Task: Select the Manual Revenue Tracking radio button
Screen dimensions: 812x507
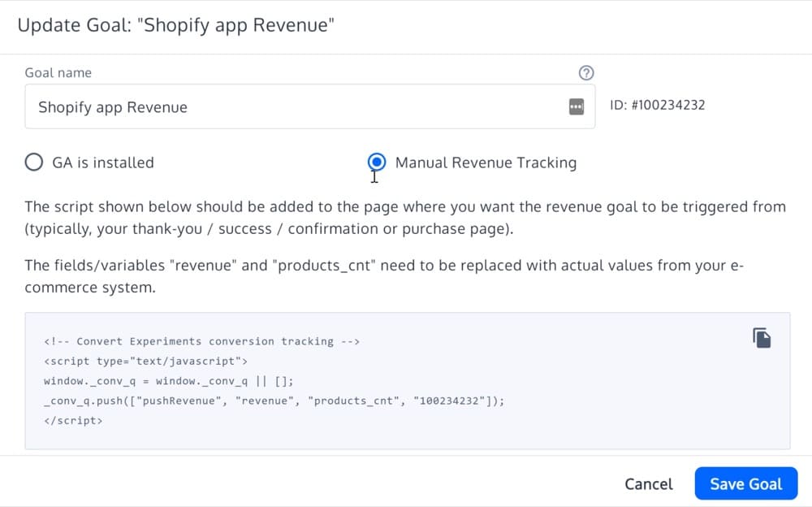Action: coord(377,162)
